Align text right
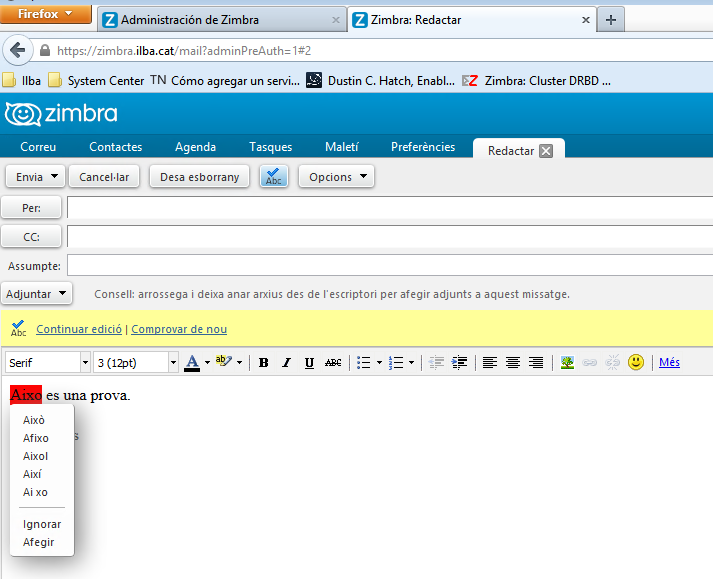 (x=536, y=363)
